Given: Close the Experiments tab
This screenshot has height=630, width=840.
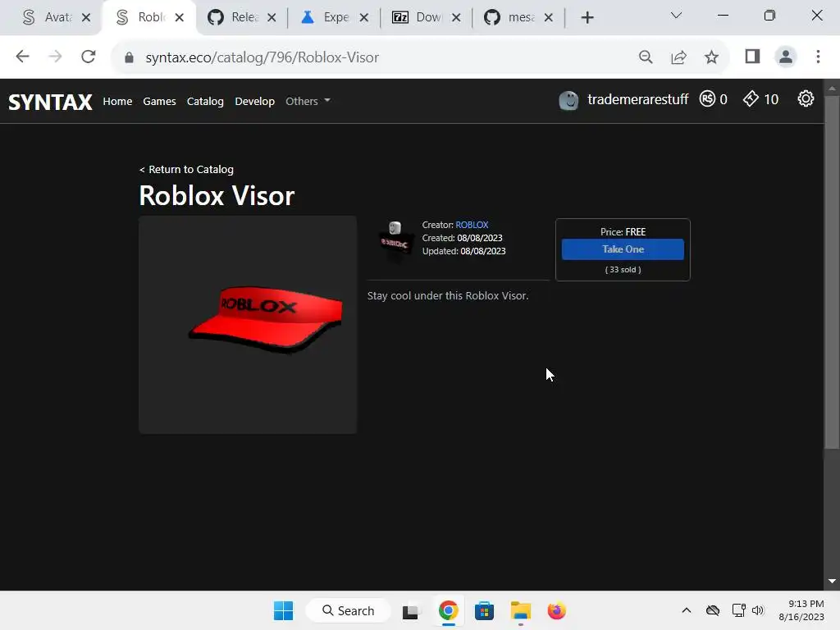Looking at the screenshot, I should click(x=363, y=18).
